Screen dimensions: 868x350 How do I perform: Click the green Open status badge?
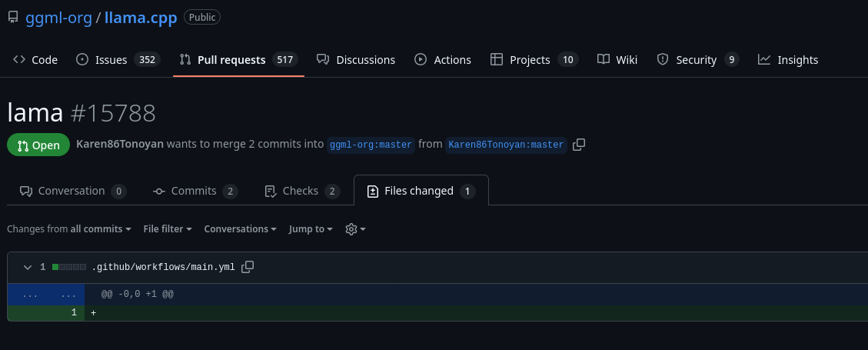pyautogui.click(x=38, y=145)
